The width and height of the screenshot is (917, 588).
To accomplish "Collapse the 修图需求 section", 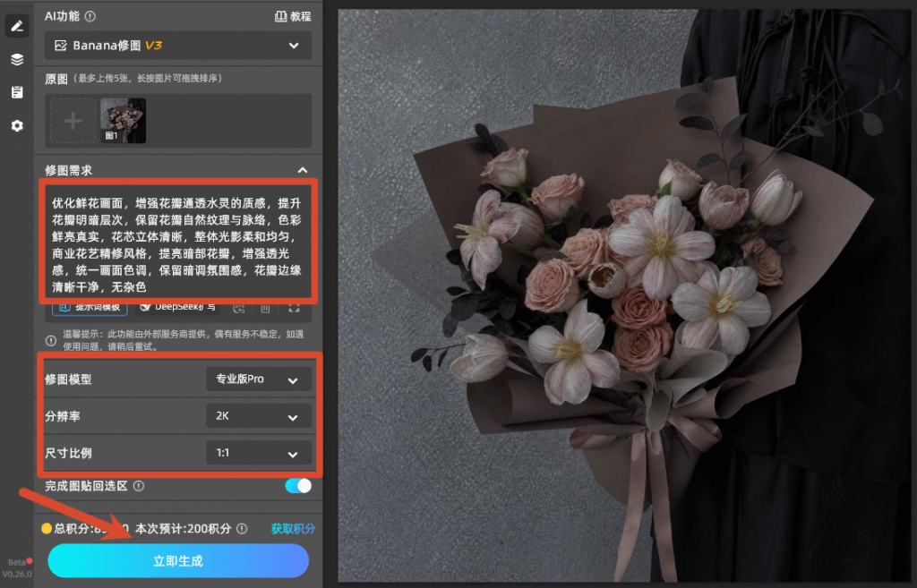I will tap(303, 170).
